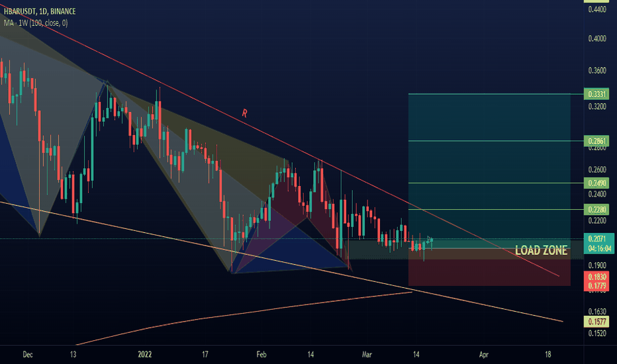Screen dimensions: 617x364
Task: Select the 0.2490 target price label
Action: [596, 183]
